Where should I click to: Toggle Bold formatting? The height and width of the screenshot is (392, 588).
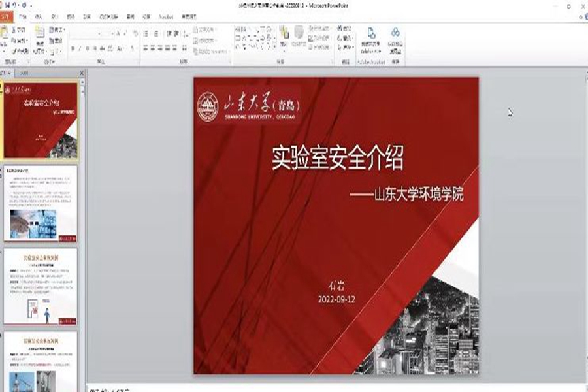(73, 48)
